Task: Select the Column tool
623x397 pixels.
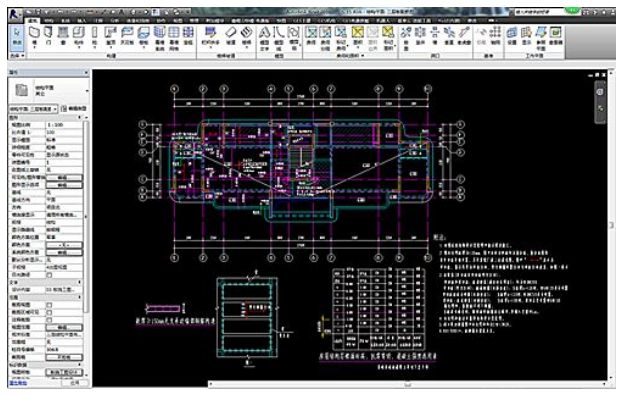Action: [x=94, y=37]
